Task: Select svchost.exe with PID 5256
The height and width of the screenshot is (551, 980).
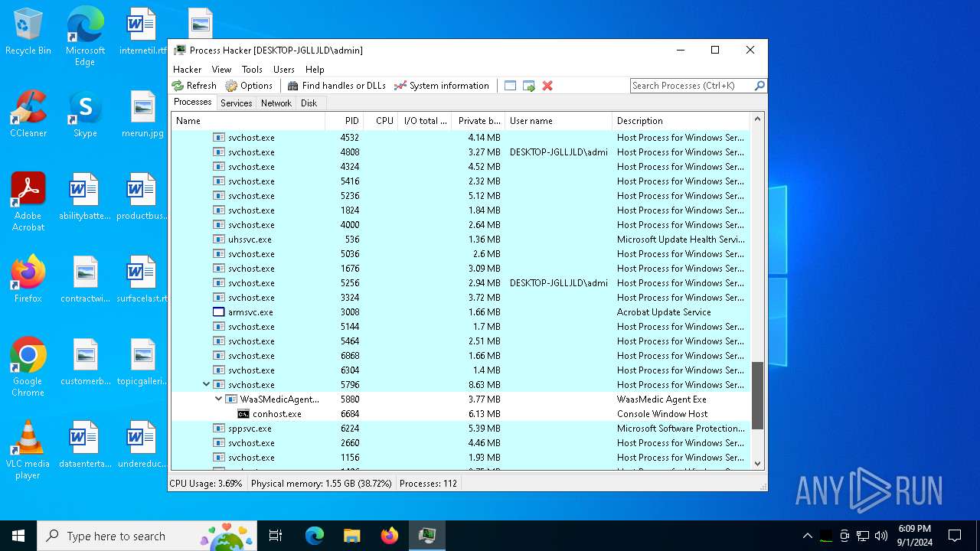Action: [460, 283]
